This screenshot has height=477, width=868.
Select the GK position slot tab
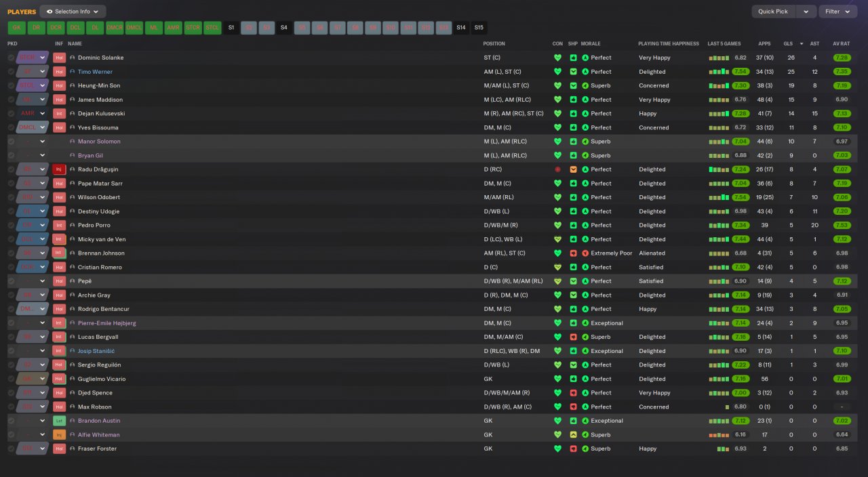click(x=17, y=28)
